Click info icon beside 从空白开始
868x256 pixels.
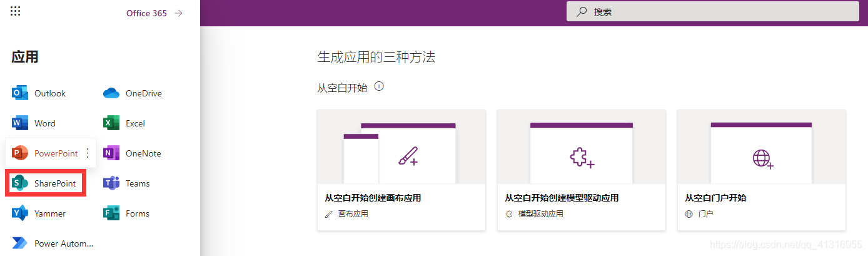click(379, 86)
